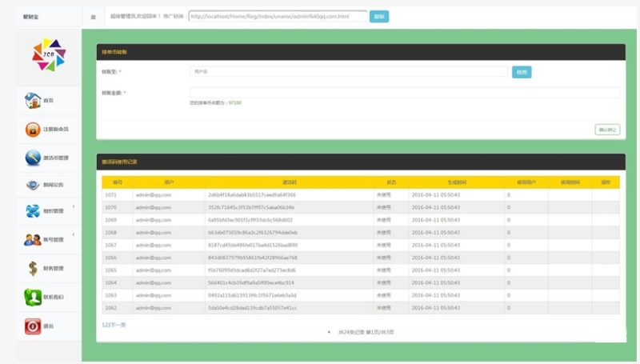Click activation code starting with 5da50e4c
The image size is (640, 364).
tap(253, 308)
